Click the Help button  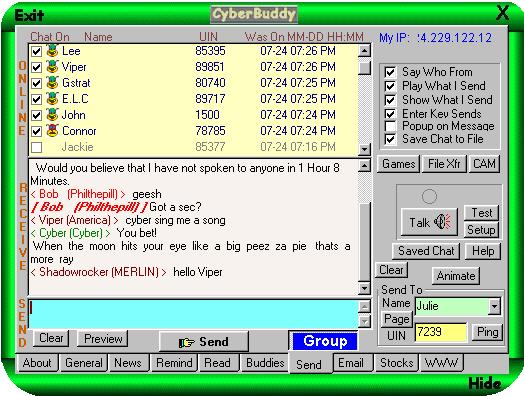click(x=483, y=251)
